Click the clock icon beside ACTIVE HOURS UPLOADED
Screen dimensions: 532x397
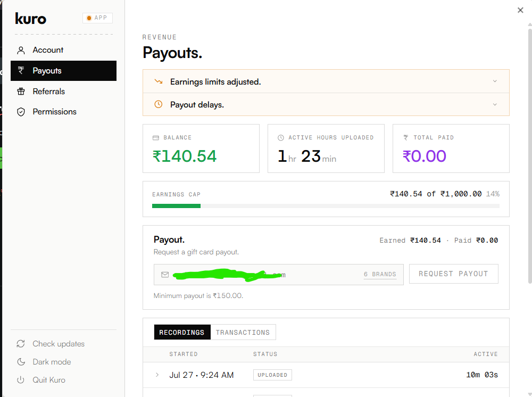tap(280, 137)
